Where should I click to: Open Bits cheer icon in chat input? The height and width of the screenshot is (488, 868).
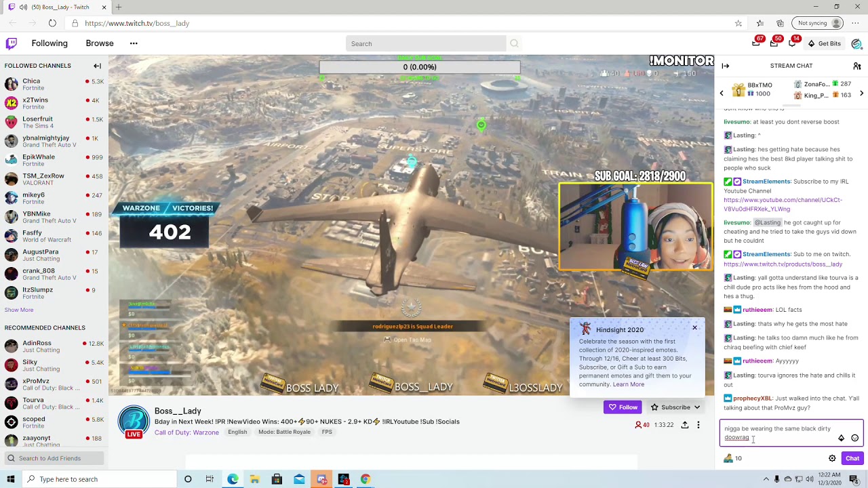coord(841,438)
